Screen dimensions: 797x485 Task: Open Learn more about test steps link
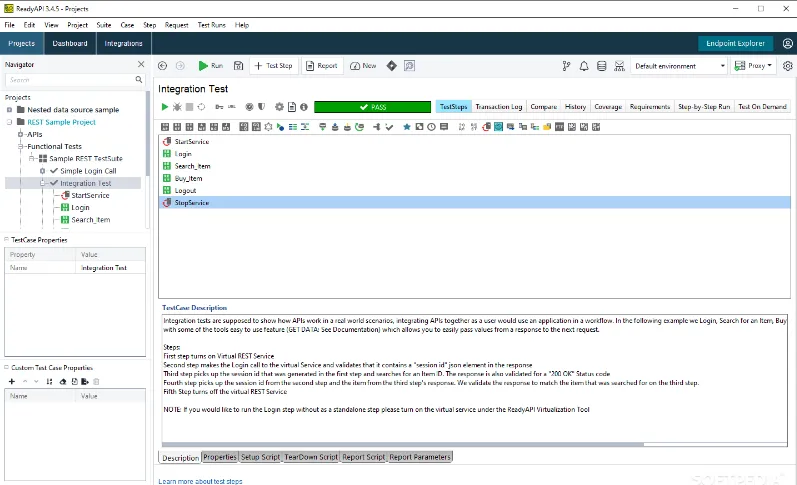[x=200, y=481]
